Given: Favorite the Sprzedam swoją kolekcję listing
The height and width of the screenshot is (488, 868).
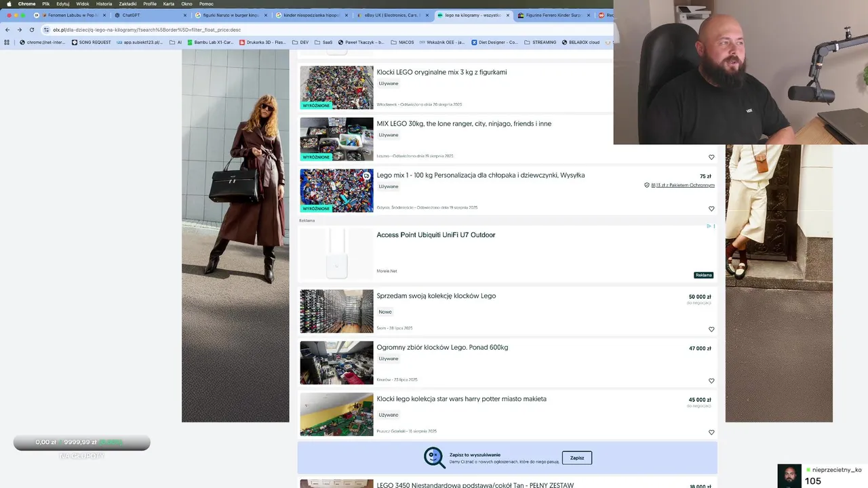Looking at the screenshot, I should (711, 329).
